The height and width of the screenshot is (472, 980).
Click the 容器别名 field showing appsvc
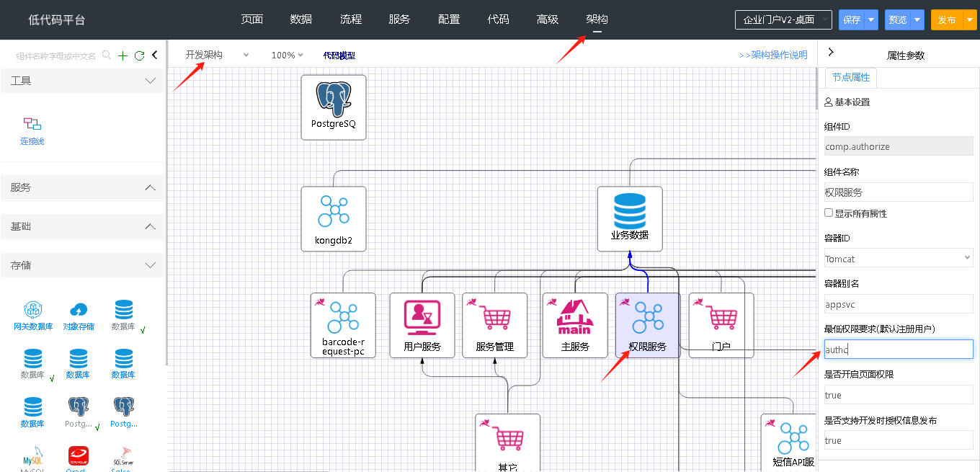click(899, 303)
